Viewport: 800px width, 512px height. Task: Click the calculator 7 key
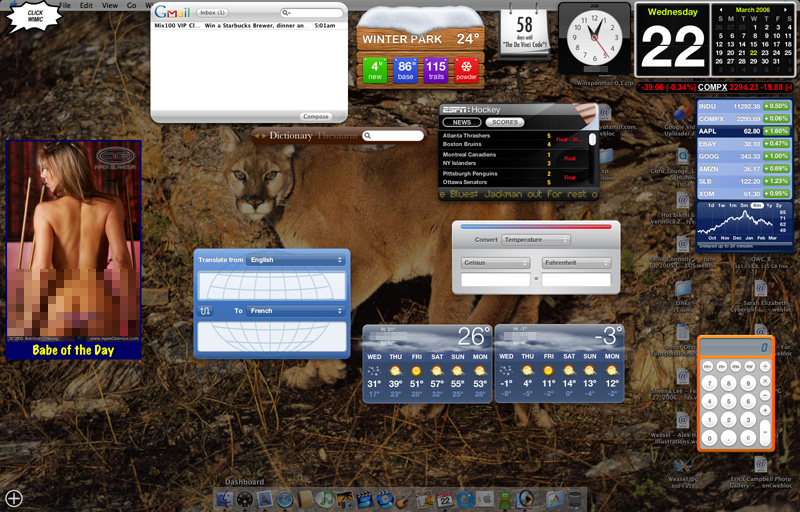click(x=710, y=383)
